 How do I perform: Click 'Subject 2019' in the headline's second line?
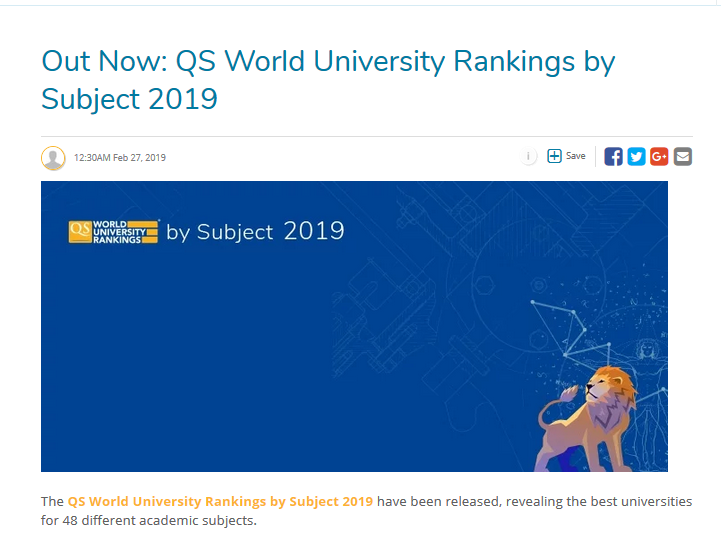[x=129, y=99]
